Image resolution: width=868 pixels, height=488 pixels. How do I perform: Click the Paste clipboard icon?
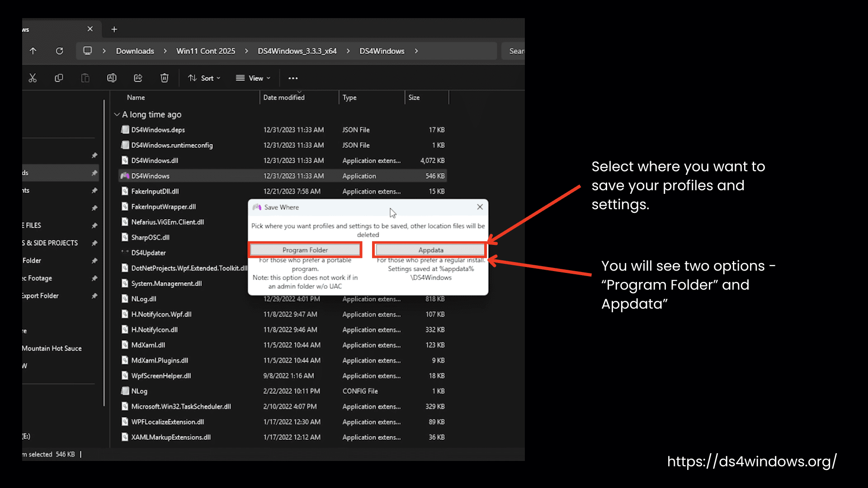[x=85, y=78]
